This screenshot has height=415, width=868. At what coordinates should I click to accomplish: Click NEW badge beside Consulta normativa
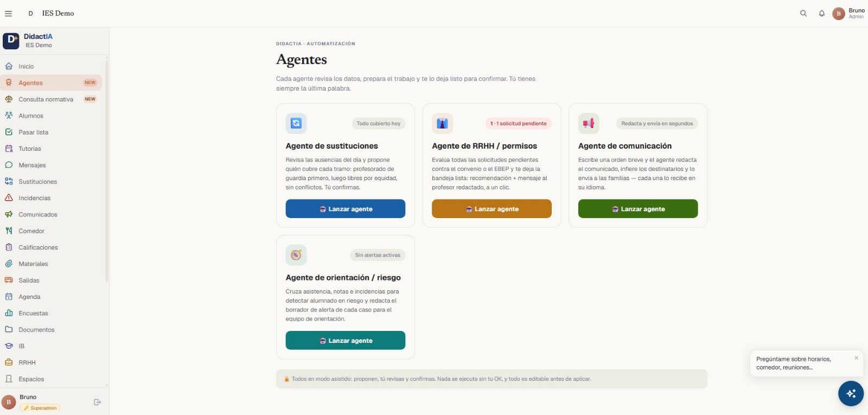tap(90, 99)
